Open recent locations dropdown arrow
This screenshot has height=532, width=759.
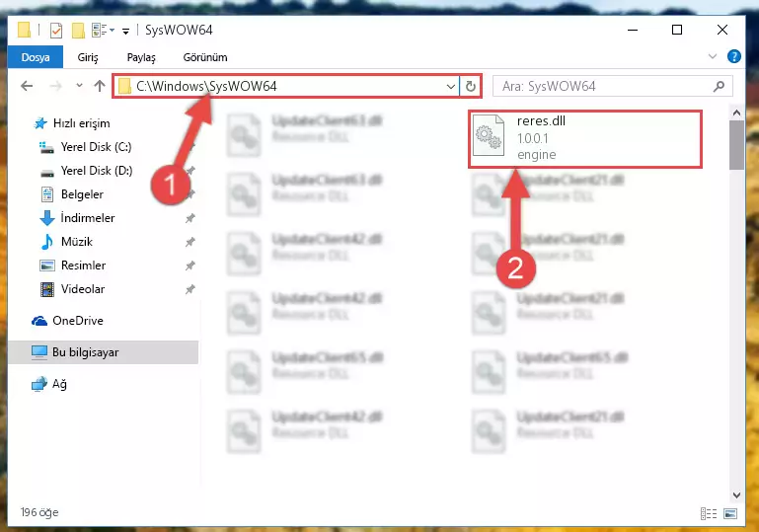79,86
